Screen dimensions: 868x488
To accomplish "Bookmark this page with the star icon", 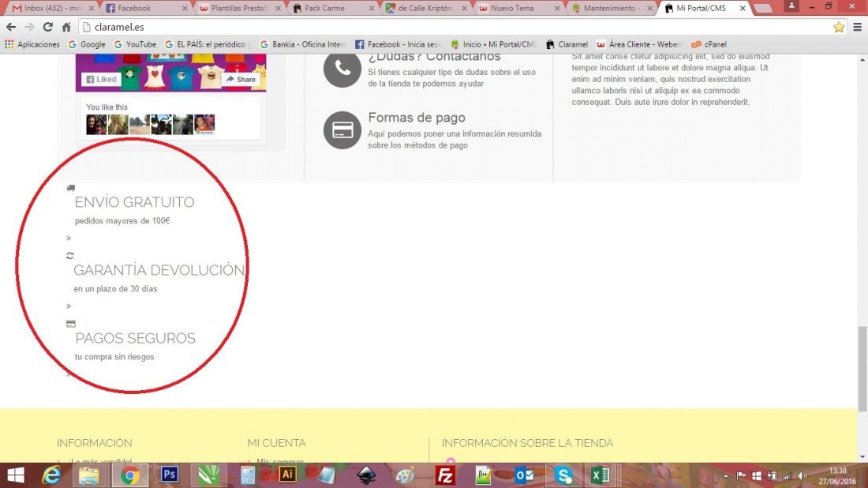I will pyautogui.click(x=839, y=27).
